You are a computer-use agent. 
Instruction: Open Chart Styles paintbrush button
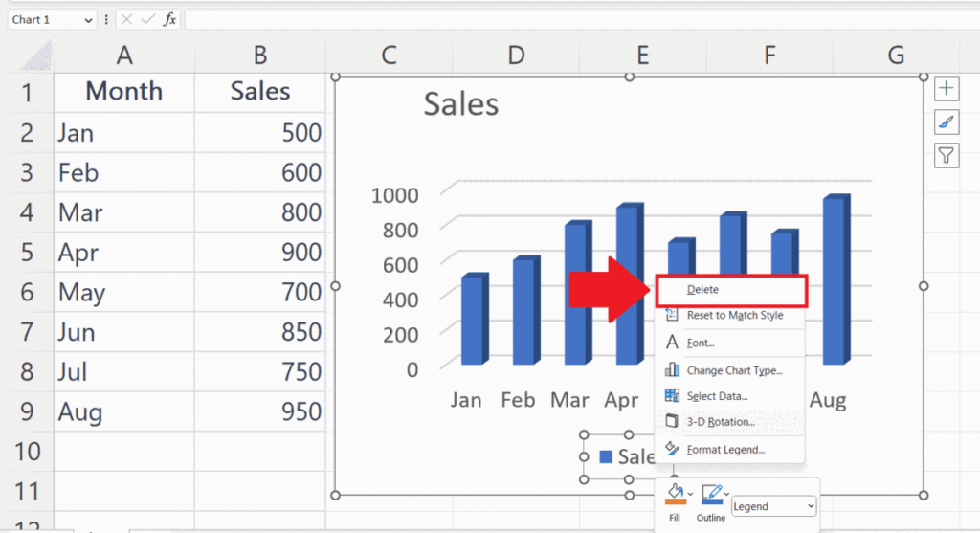click(x=946, y=122)
